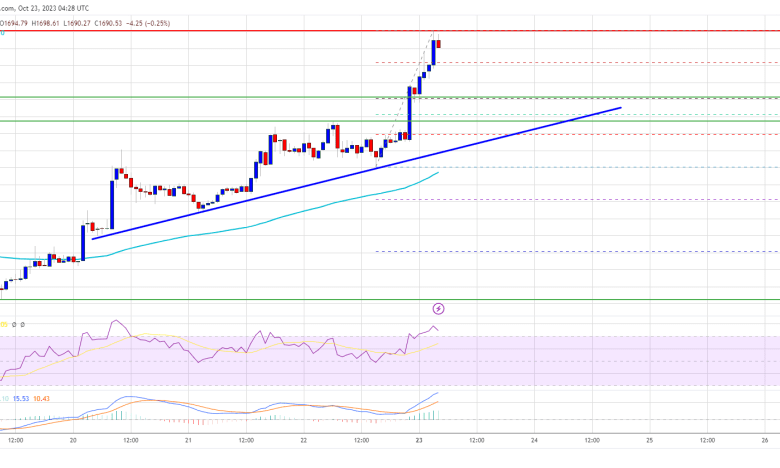This screenshot has width=780, height=468.
Task: Click the blue MACD value 15.53
Action: [24, 399]
